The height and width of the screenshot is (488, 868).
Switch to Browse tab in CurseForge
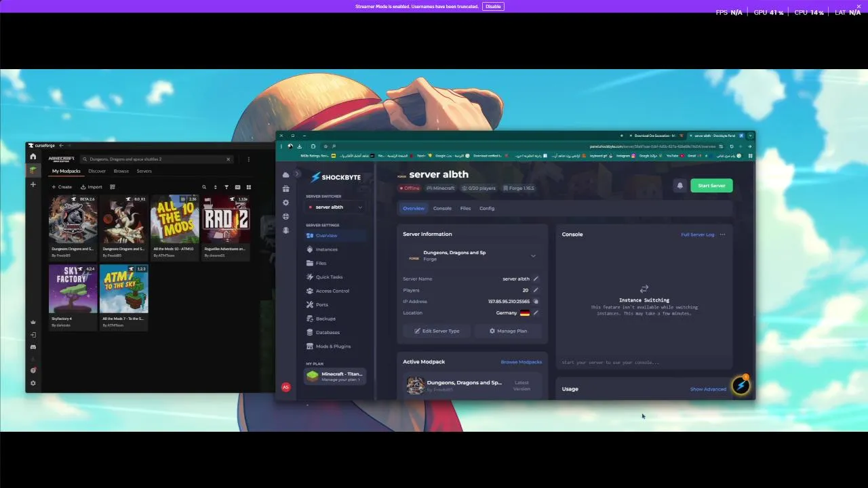(x=121, y=171)
